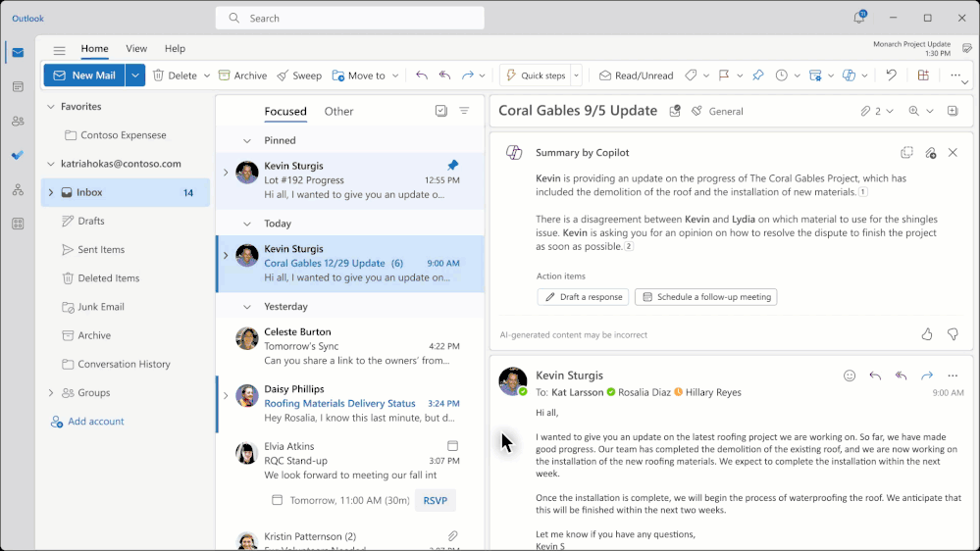Expand the Groups folder
This screenshot has width=980, height=551.
pos(51,393)
